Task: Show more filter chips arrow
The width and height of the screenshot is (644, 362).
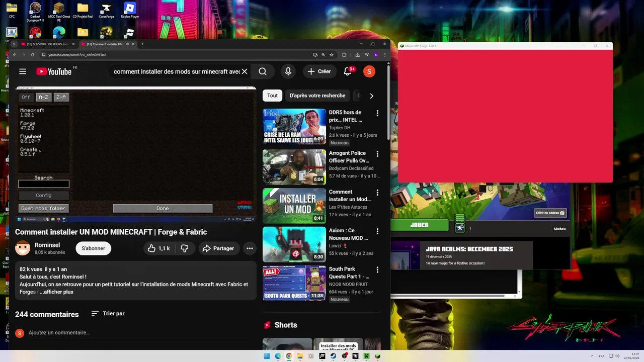Action: click(x=371, y=96)
